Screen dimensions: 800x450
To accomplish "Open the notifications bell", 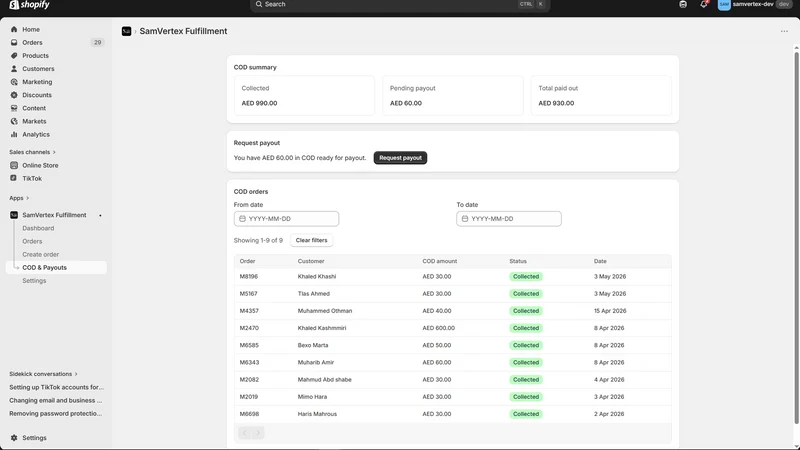I will coord(704,4).
